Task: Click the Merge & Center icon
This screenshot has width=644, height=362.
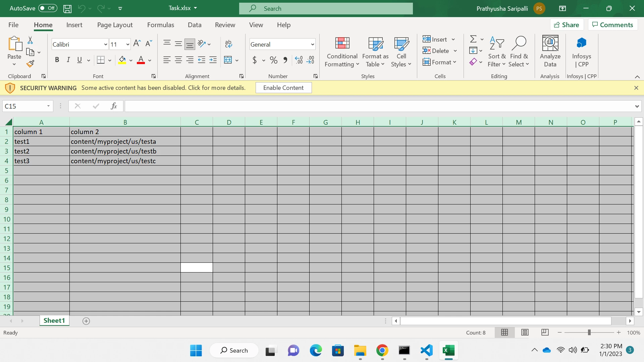Action: (228, 60)
